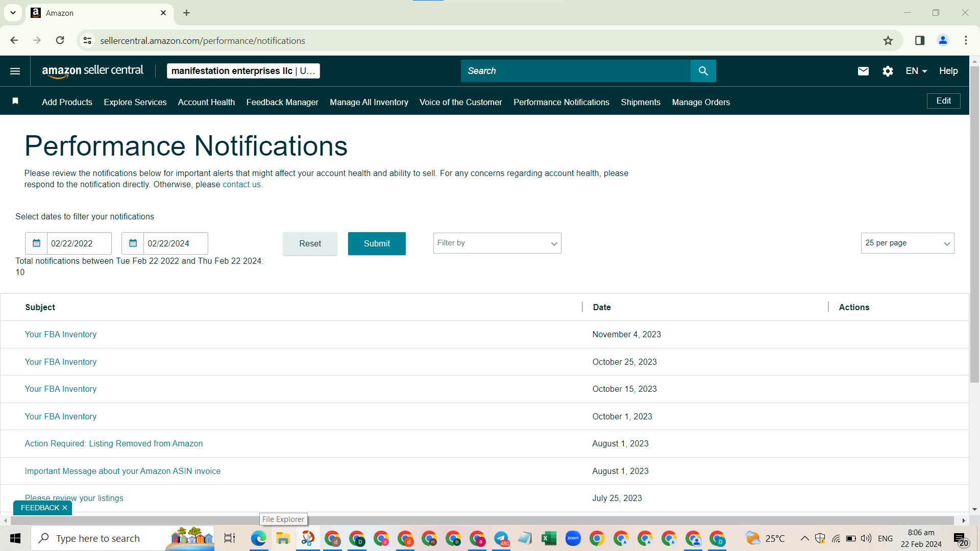Close the FEEDBACK tab
This screenshot has height=551, width=980.
65,508
